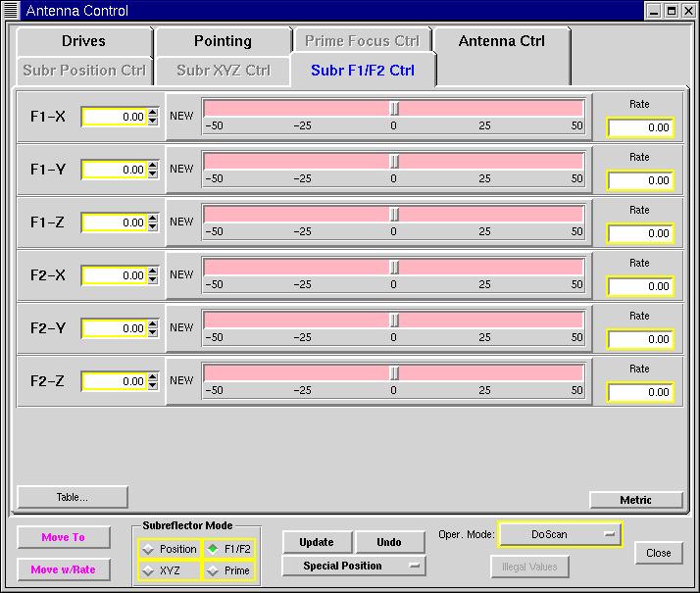This screenshot has height=593, width=700.
Task: Open the Prime Focus Ctrl tab
Action: (362, 41)
